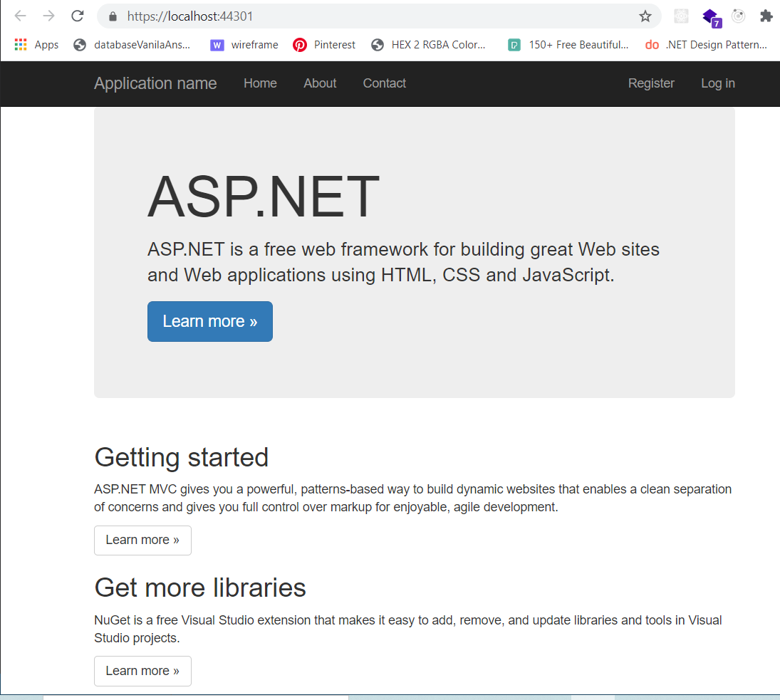Click the forward navigation arrow
Viewport: 780px width, 700px height.
47,16
